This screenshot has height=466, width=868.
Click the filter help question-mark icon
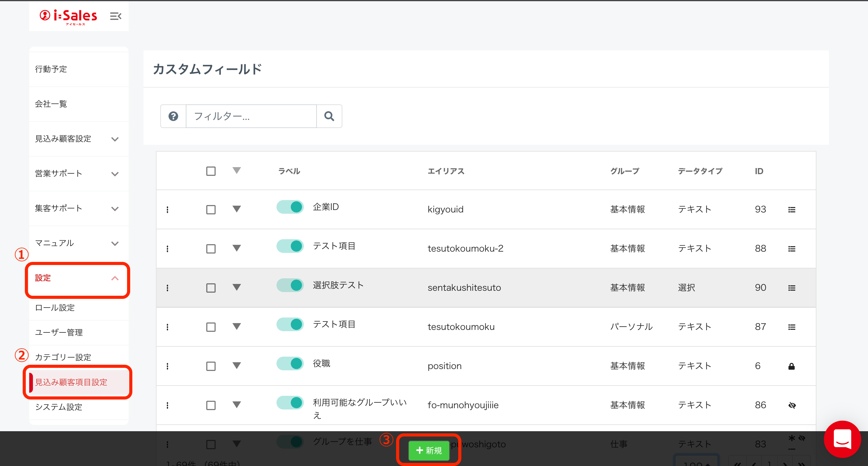173,116
